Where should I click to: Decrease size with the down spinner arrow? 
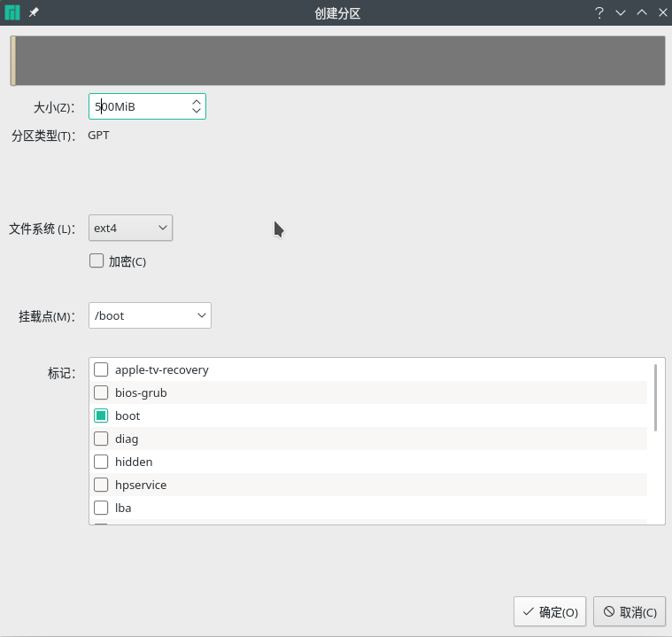[x=197, y=111]
